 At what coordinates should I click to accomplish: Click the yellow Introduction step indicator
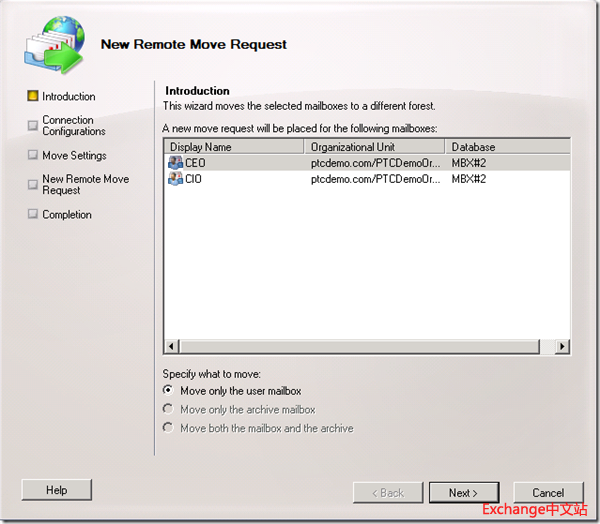coord(33,97)
